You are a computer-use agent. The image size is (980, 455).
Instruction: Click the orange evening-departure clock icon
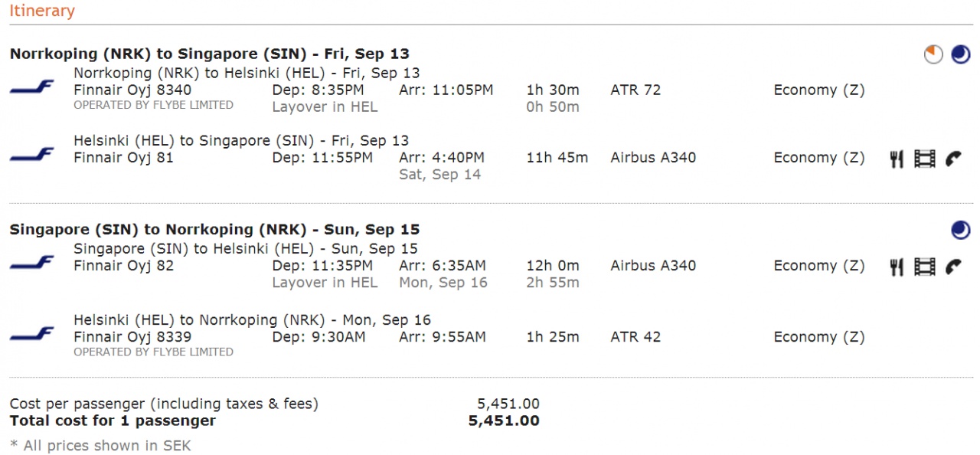point(933,54)
